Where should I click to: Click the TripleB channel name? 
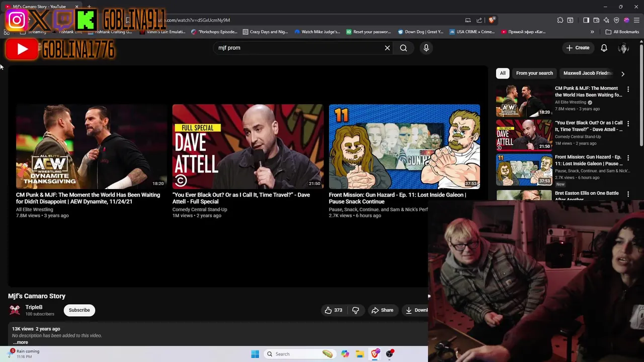point(34,307)
